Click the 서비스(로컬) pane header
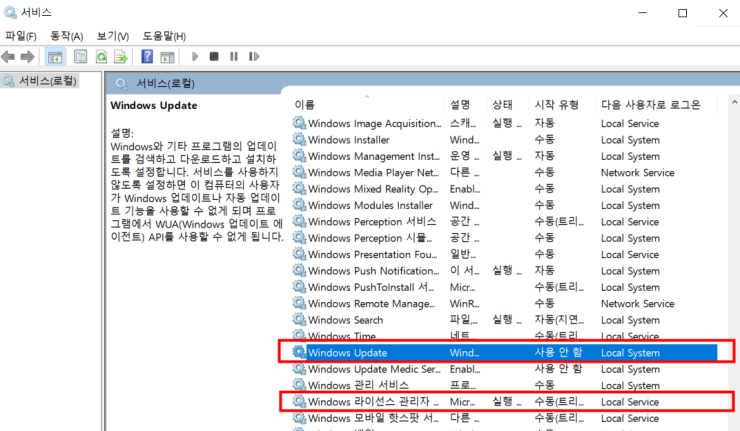 tap(165, 84)
